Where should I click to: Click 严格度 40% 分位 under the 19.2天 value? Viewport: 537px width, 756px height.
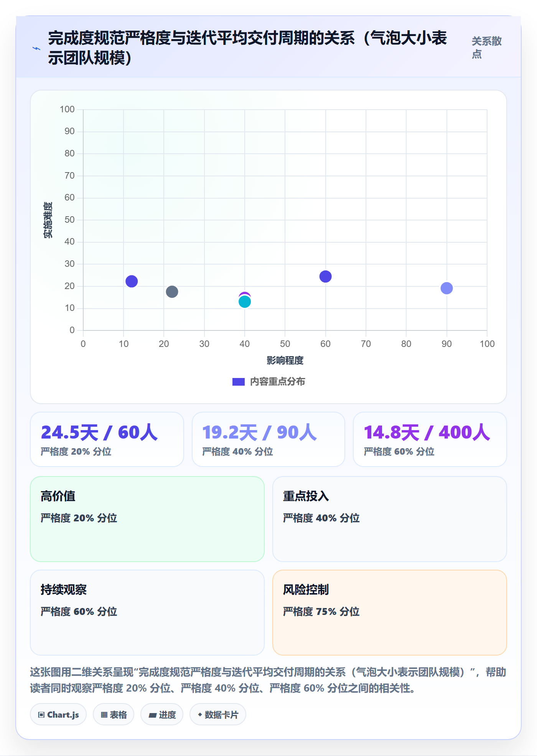tap(237, 452)
